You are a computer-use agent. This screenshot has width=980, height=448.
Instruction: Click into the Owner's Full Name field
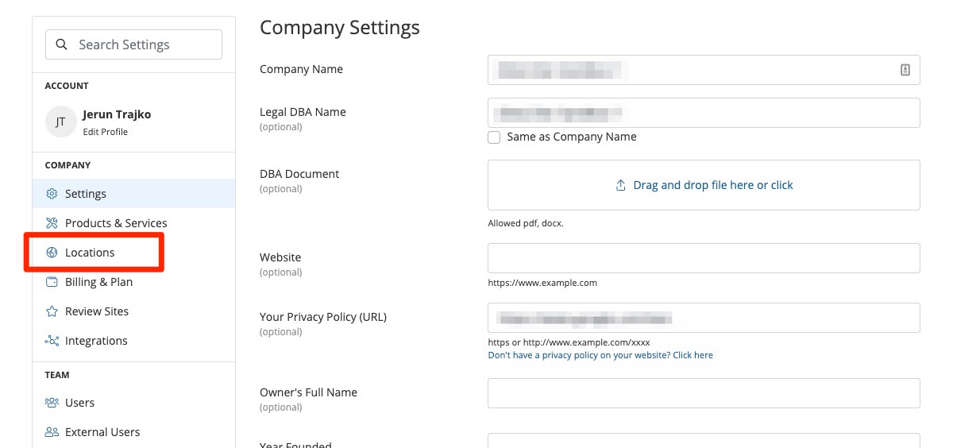704,393
